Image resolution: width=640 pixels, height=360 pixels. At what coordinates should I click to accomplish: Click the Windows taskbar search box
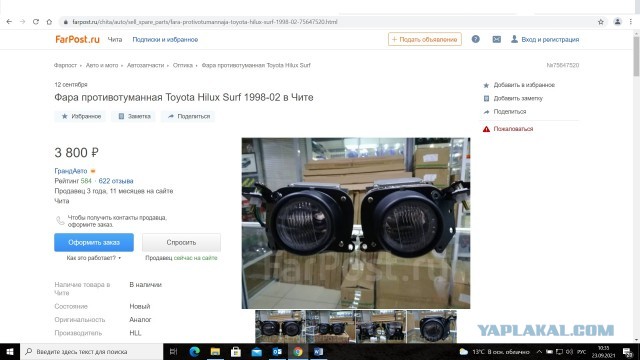point(91,351)
